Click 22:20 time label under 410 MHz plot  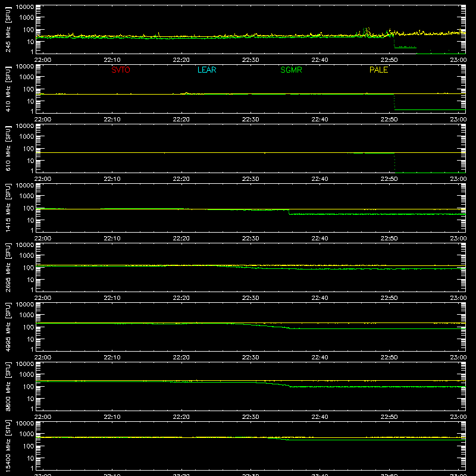click(x=181, y=120)
